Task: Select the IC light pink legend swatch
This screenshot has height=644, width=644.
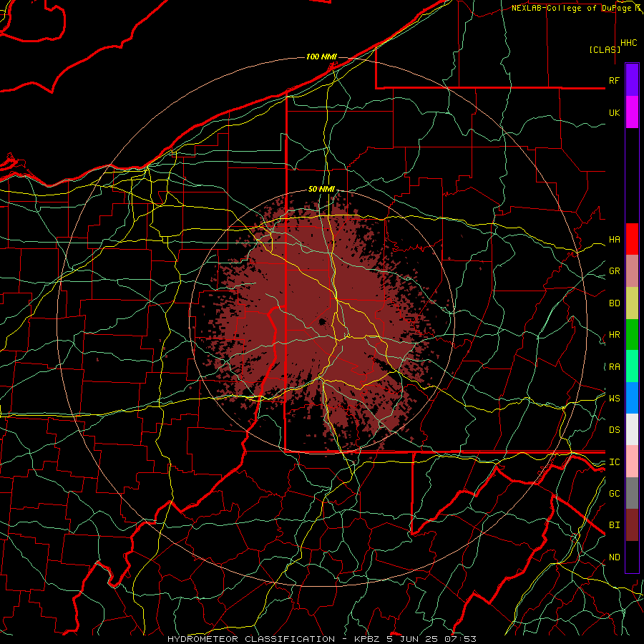Action: point(632,462)
